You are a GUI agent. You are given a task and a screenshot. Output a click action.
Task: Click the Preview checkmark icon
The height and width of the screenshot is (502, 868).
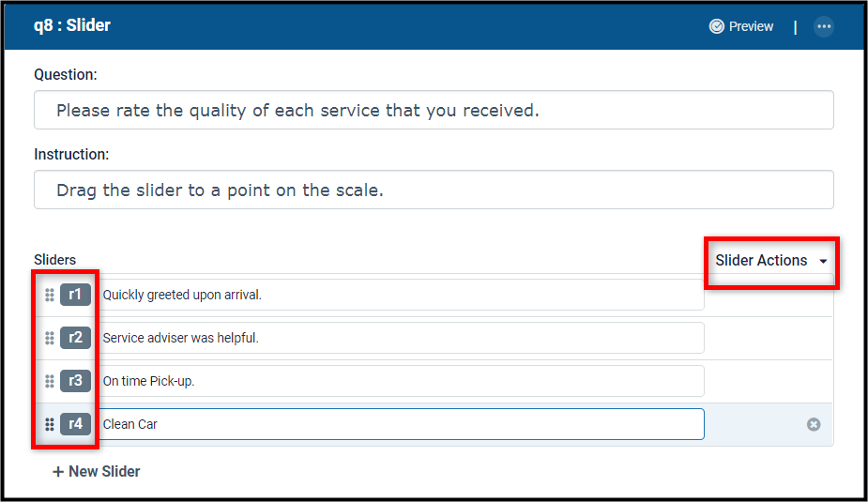coord(716,26)
